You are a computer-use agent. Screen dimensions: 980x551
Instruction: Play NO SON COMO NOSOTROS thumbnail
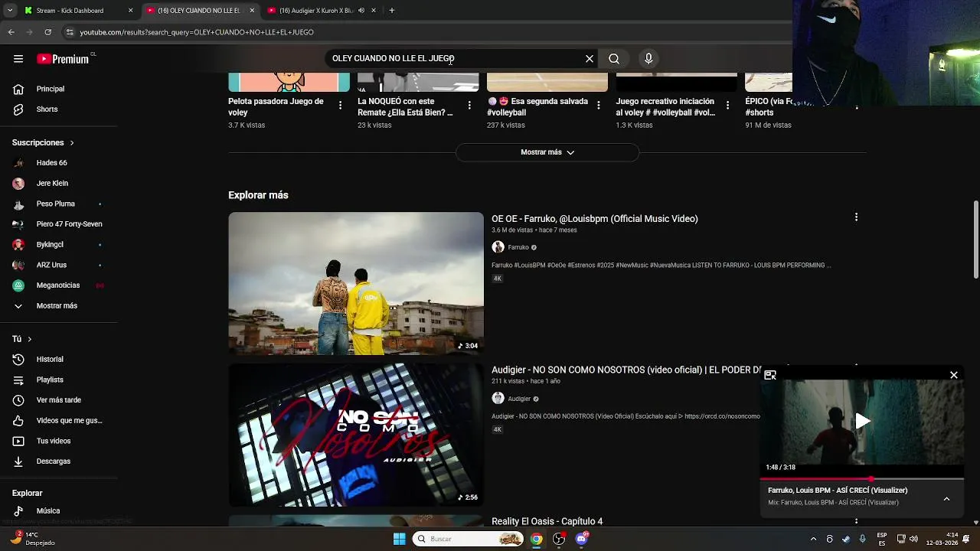click(356, 435)
